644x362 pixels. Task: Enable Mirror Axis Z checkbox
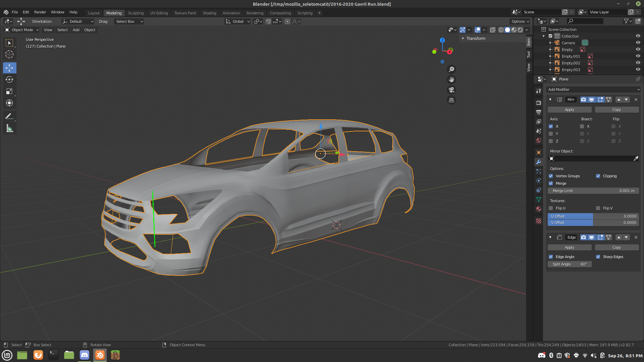click(551, 141)
